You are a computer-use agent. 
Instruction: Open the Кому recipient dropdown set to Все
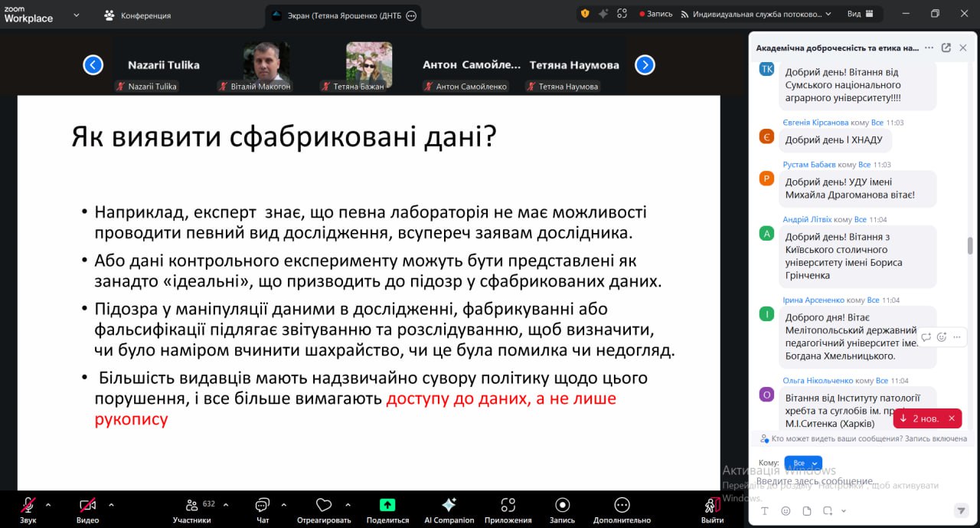(x=802, y=463)
